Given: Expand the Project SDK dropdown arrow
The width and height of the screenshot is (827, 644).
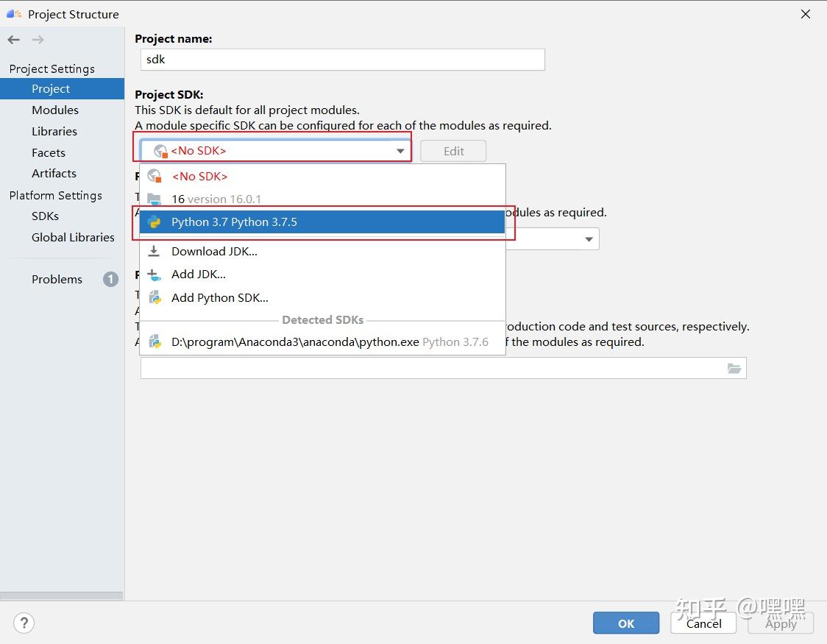Looking at the screenshot, I should coord(400,151).
